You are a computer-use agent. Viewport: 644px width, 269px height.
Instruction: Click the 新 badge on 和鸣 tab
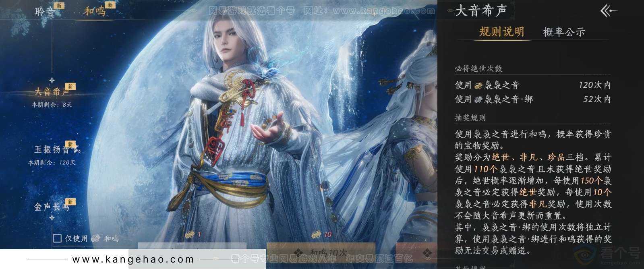[110, 5]
